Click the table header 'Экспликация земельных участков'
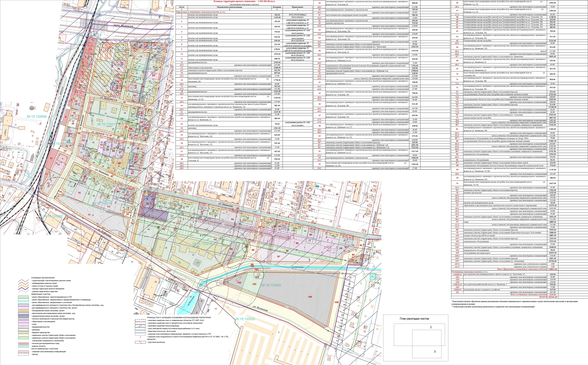The image size is (588, 365). pos(244,4)
